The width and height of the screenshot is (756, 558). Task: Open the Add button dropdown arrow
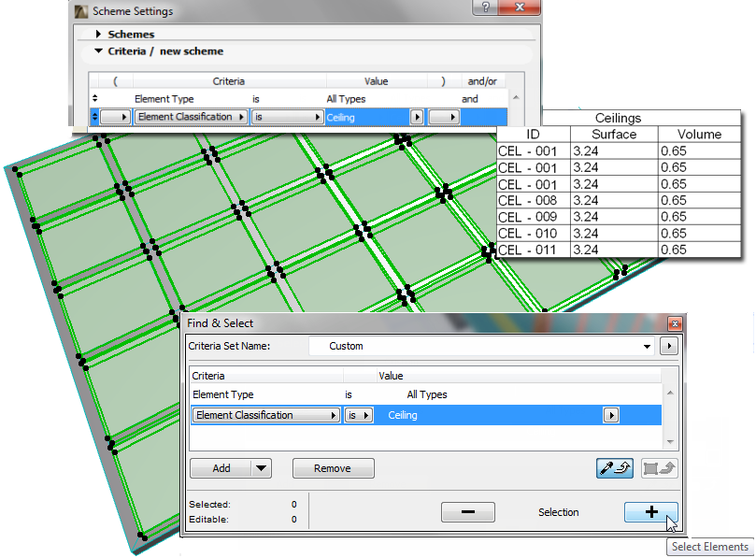point(261,468)
